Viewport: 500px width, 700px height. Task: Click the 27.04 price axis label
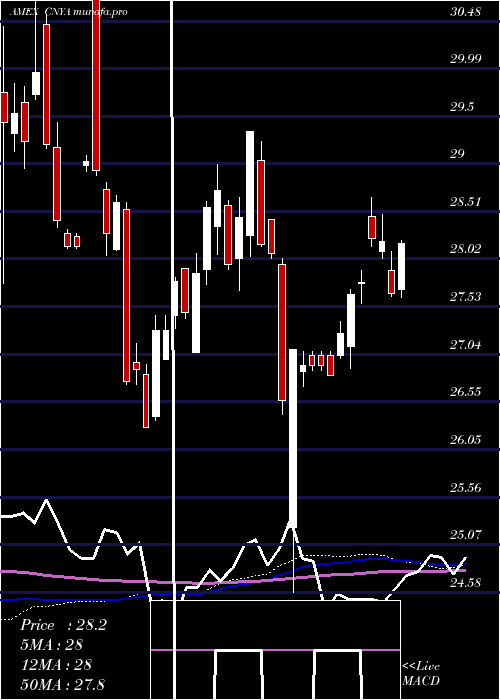[466, 345]
